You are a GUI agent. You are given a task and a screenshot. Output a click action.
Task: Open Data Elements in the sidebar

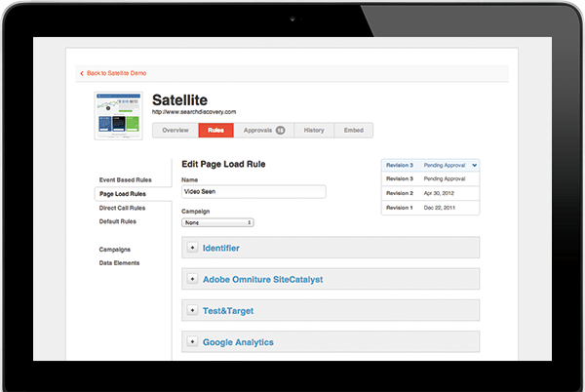pos(119,262)
